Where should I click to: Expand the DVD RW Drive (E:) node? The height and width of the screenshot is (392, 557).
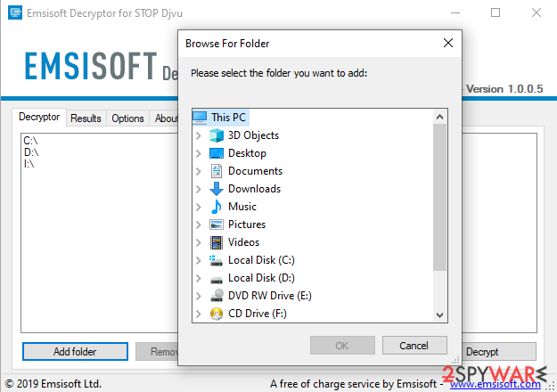tap(199, 296)
